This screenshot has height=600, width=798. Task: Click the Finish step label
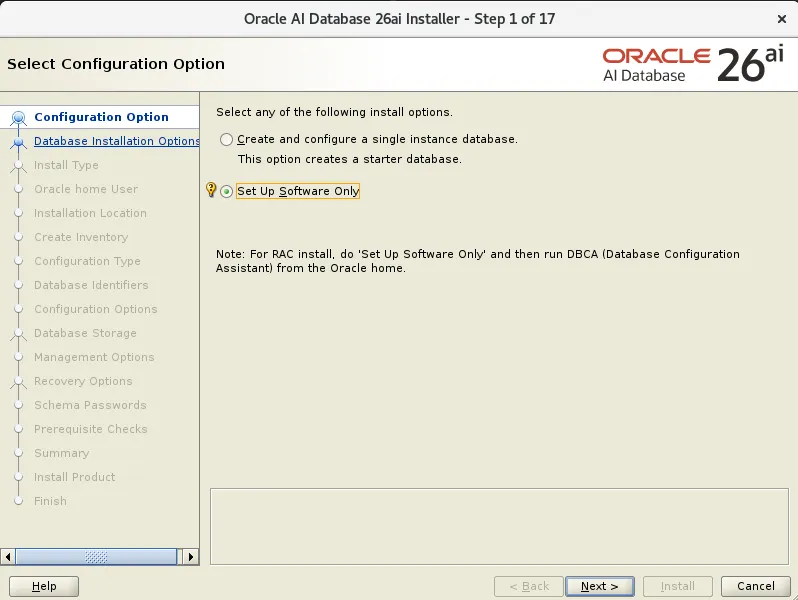pos(50,501)
